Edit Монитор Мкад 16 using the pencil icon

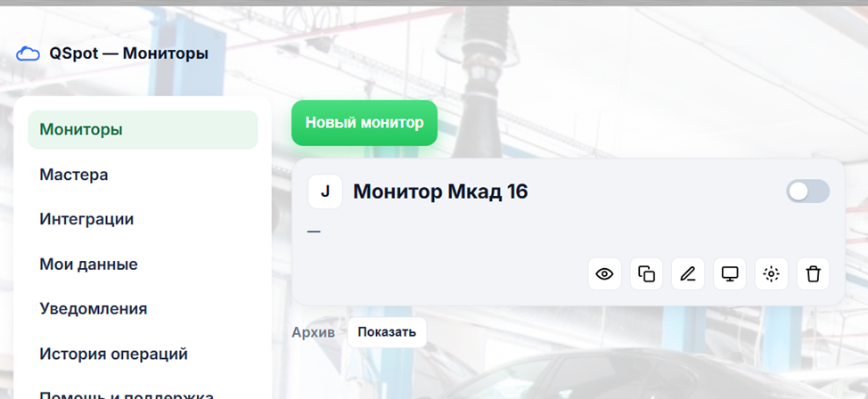(x=688, y=273)
